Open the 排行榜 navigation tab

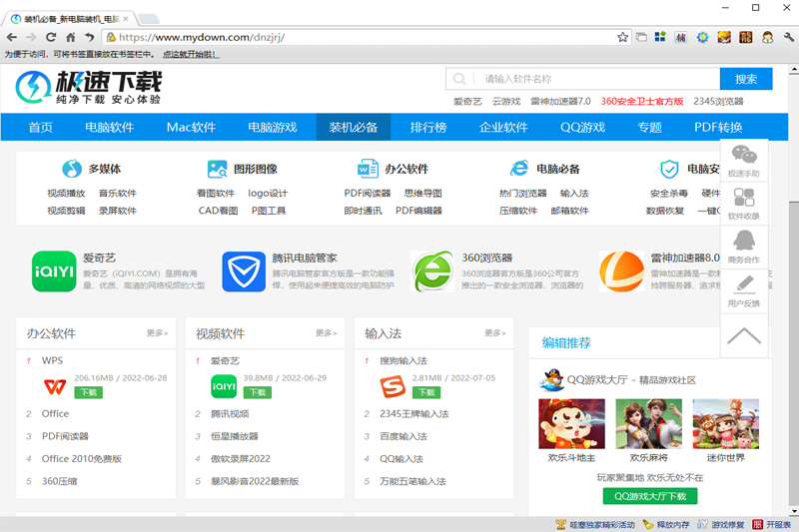428,128
